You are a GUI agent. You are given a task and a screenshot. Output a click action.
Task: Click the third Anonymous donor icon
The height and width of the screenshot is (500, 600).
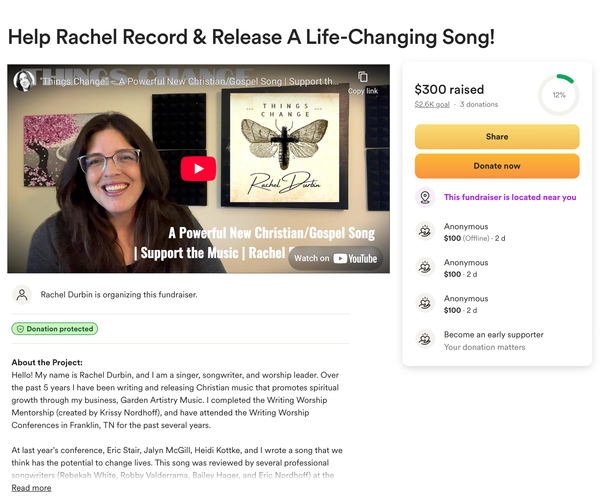pyautogui.click(x=425, y=303)
